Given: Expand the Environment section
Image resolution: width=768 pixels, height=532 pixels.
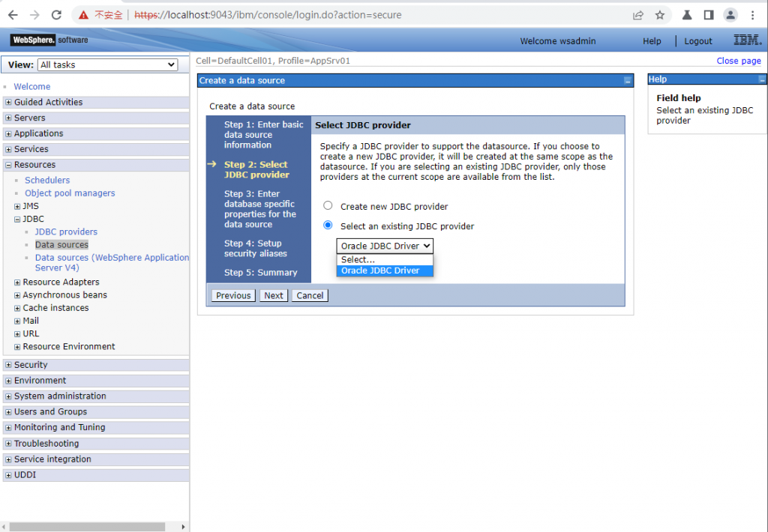Looking at the screenshot, I should [8, 381].
